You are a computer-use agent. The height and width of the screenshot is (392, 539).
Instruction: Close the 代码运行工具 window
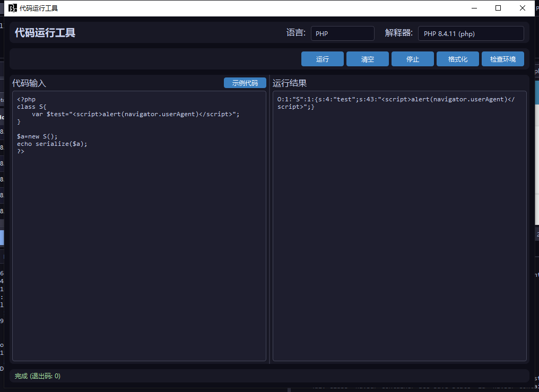523,8
